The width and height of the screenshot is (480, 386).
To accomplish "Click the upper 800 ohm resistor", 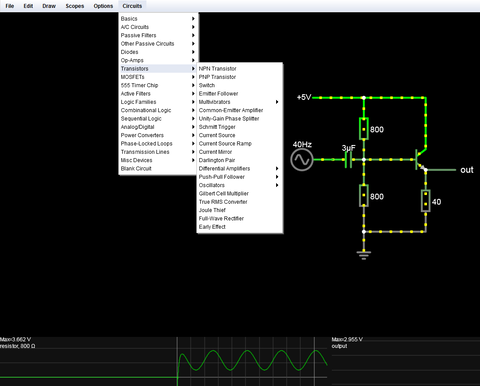I will [364, 129].
